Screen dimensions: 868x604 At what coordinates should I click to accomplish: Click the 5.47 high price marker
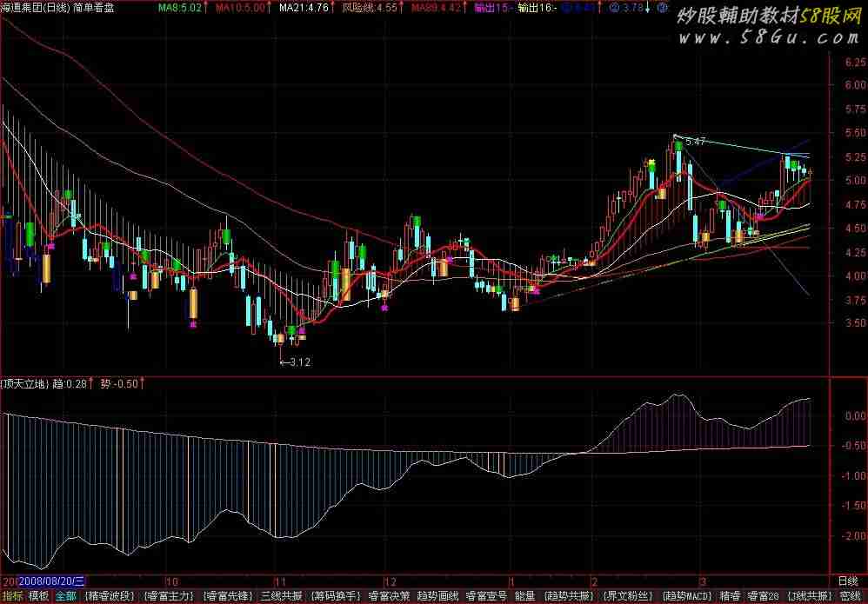(695, 142)
